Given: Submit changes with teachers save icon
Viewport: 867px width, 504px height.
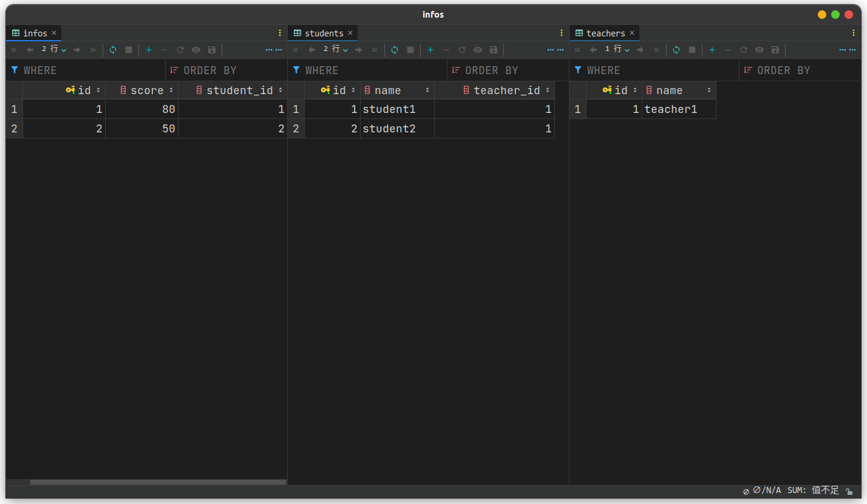Looking at the screenshot, I should tap(775, 50).
